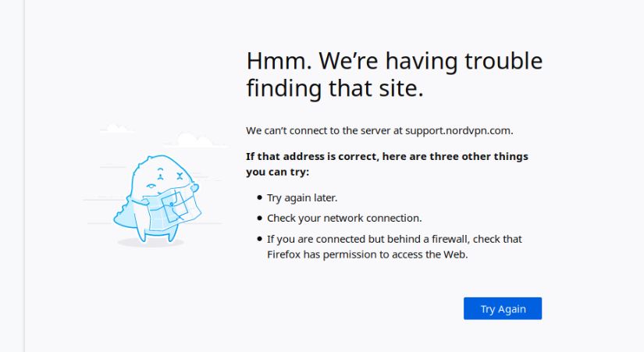The height and width of the screenshot is (352, 644).
Task: Click the gray shadow under the dinosaur
Action: click(151, 243)
